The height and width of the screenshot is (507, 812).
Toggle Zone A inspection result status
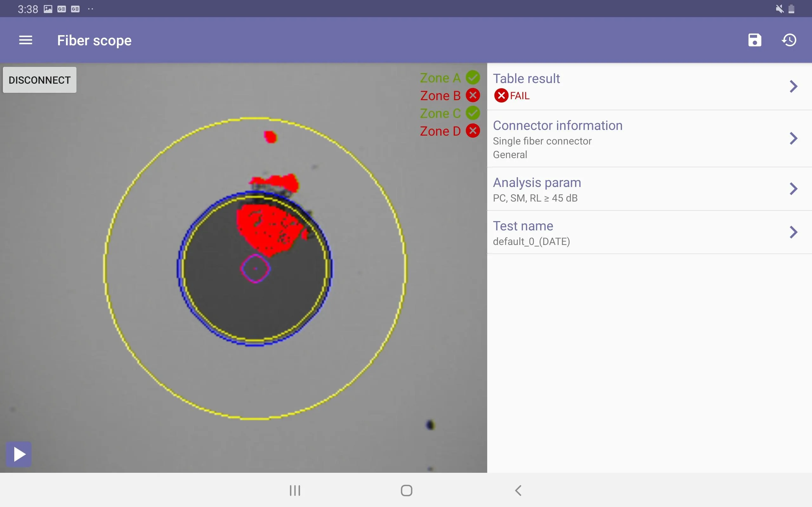click(473, 78)
